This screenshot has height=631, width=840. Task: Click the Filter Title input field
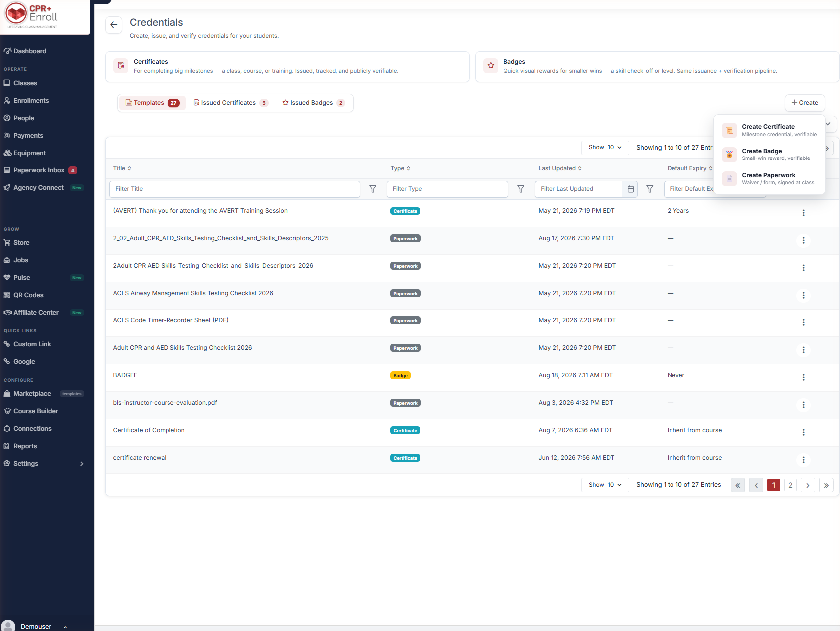(x=235, y=189)
